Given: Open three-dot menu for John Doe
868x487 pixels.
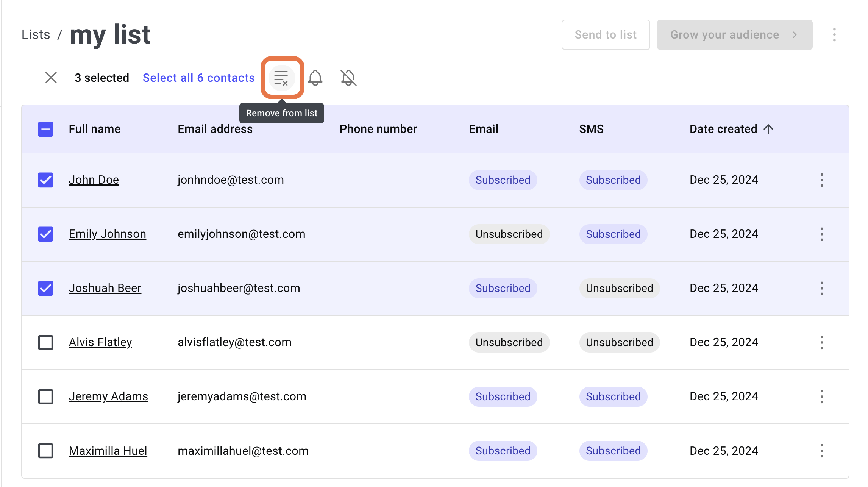Looking at the screenshot, I should (821, 180).
